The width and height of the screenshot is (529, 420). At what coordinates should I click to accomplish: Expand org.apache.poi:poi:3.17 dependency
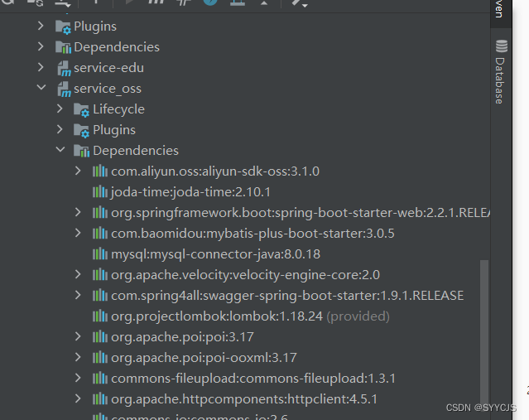click(78, 336)
